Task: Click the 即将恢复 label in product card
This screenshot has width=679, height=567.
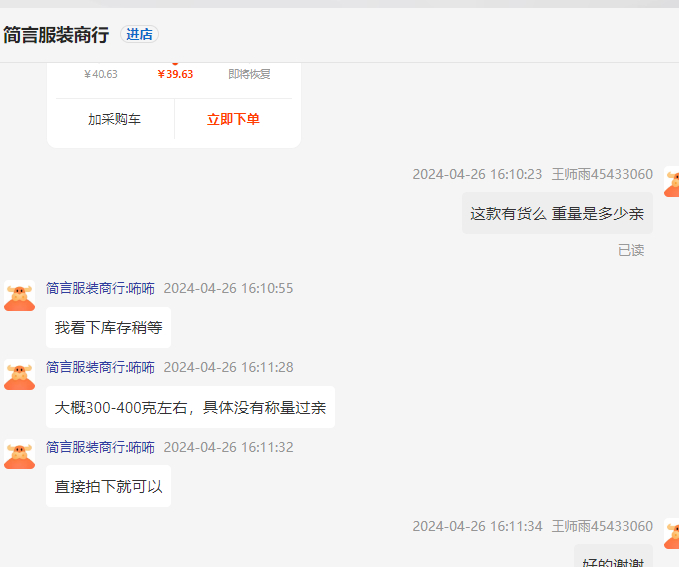Action: click(x=249, y=74)
